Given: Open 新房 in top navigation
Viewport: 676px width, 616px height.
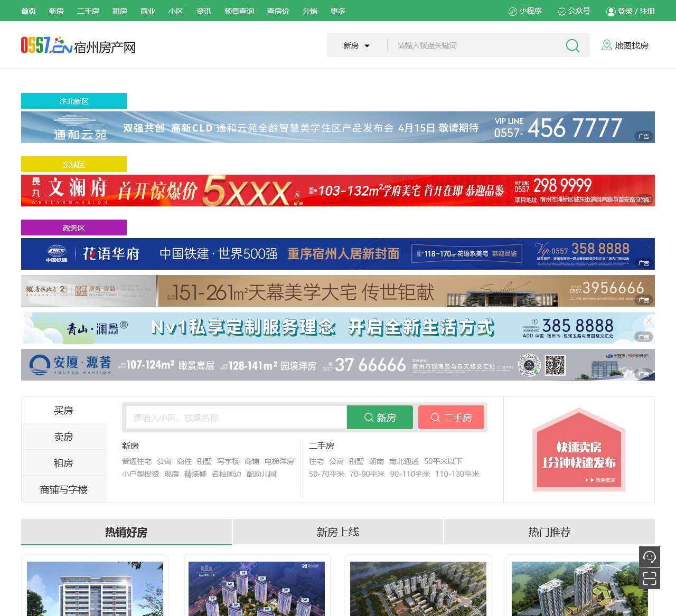Looking at the screenshot, I should (57, 11).
